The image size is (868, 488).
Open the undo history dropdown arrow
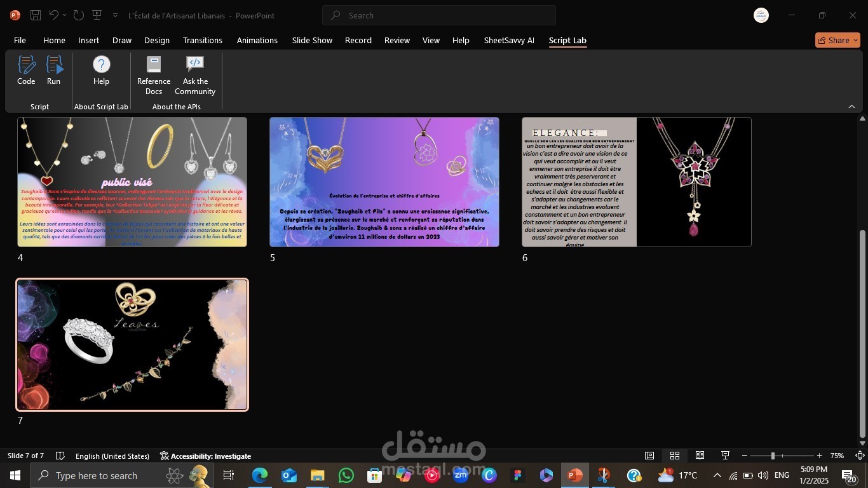coord(65,15)
